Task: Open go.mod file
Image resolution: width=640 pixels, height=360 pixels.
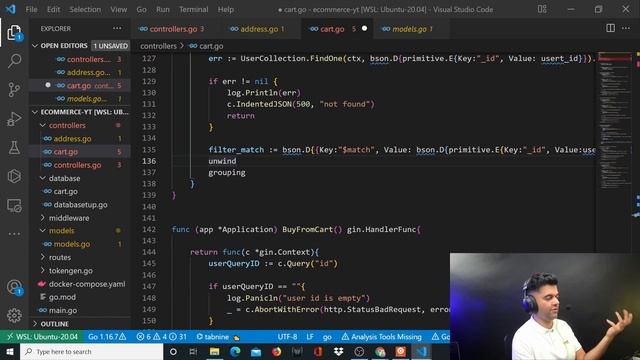Action: 80,297
